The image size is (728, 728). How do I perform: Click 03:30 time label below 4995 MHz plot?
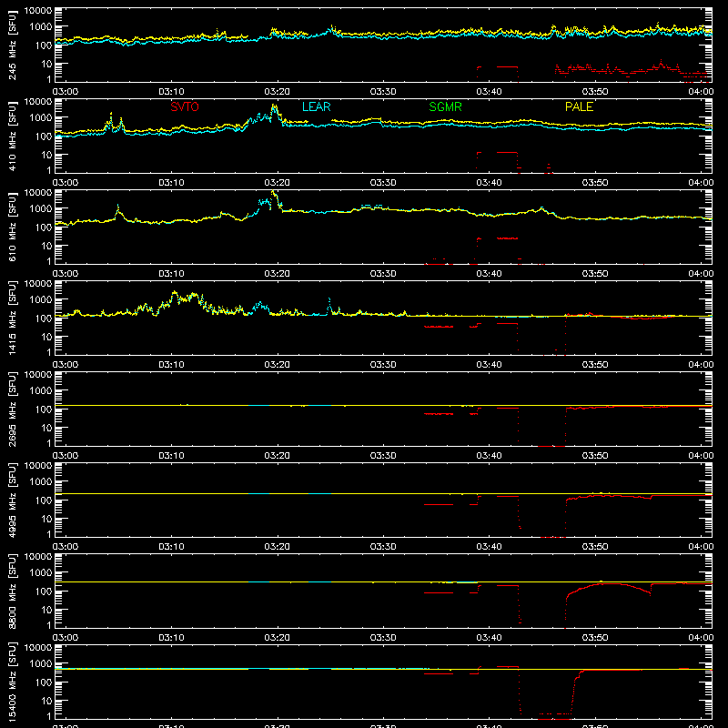pos(383,547)
